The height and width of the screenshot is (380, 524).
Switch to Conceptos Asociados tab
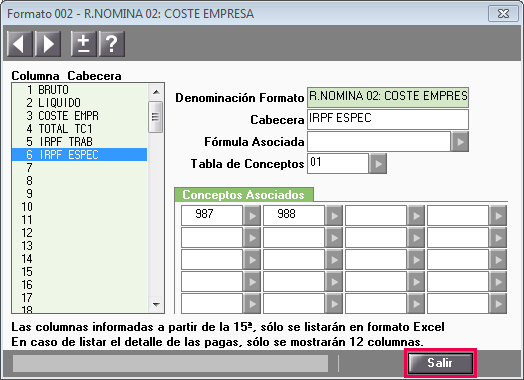[244, 195]
